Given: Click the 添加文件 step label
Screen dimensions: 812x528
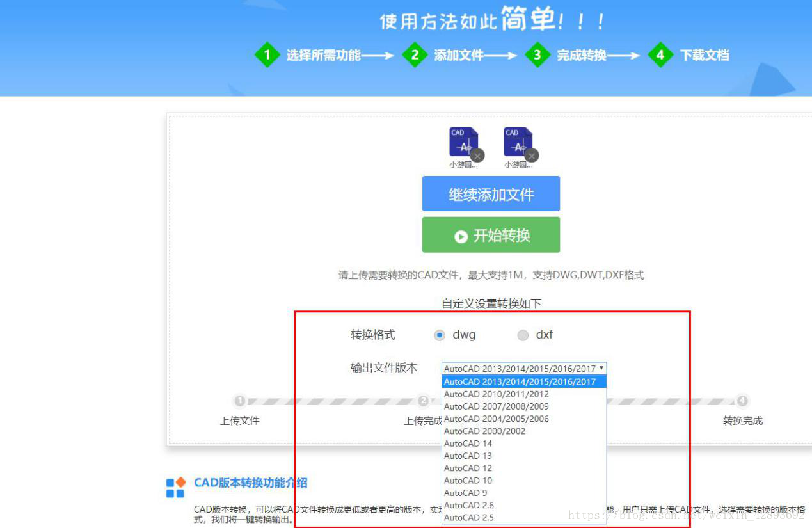Looking at the screenshot, I should 459,56.
